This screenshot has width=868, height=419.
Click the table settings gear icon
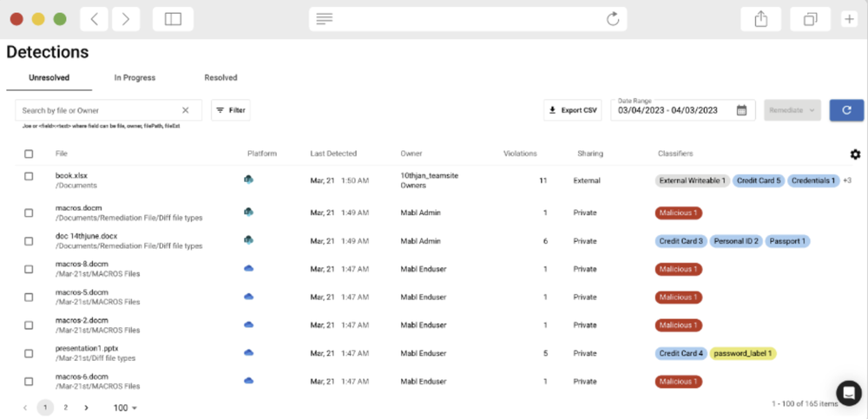coord(855,154)
